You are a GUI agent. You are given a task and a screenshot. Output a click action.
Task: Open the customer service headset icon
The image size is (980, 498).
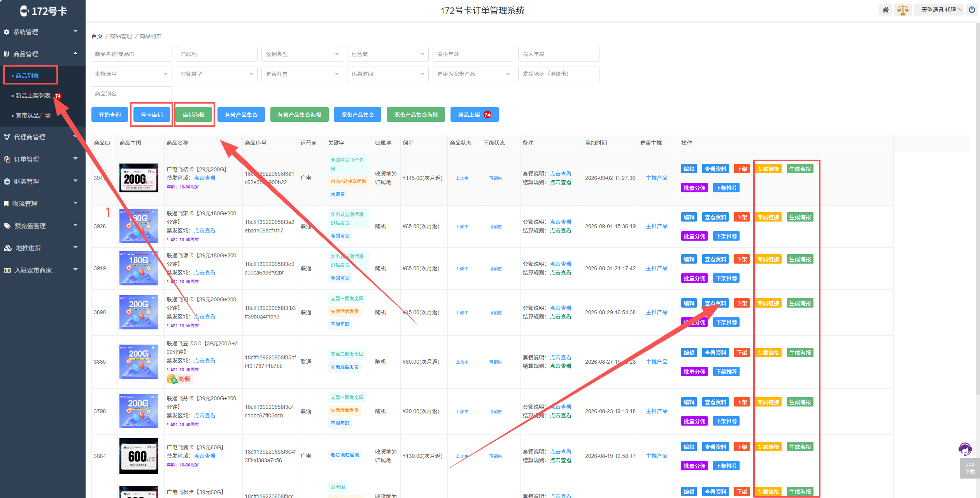pos(965,449)
